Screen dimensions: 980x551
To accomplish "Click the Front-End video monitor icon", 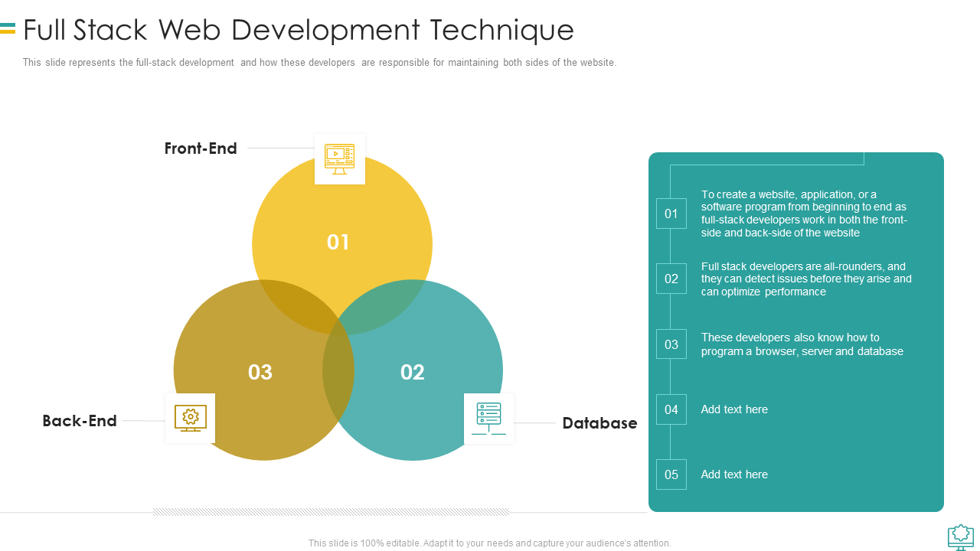I will (339, 159).
